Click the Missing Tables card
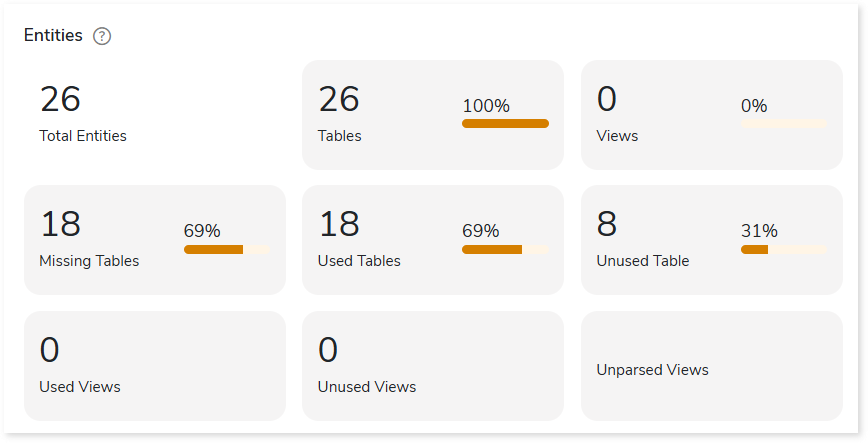This screenshot has height=443, width=868. tap(155, 240)
